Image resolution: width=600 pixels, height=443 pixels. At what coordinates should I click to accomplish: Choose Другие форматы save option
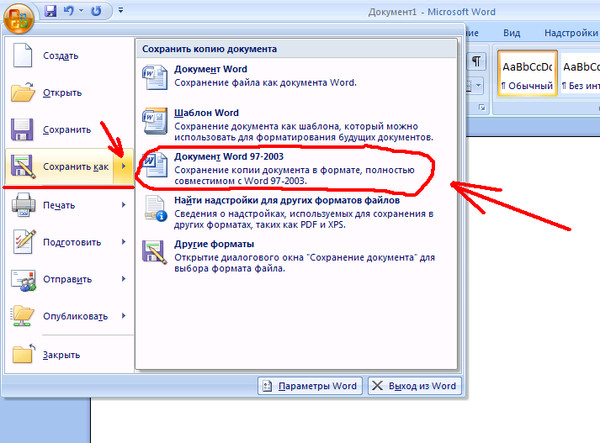point(297,256)
